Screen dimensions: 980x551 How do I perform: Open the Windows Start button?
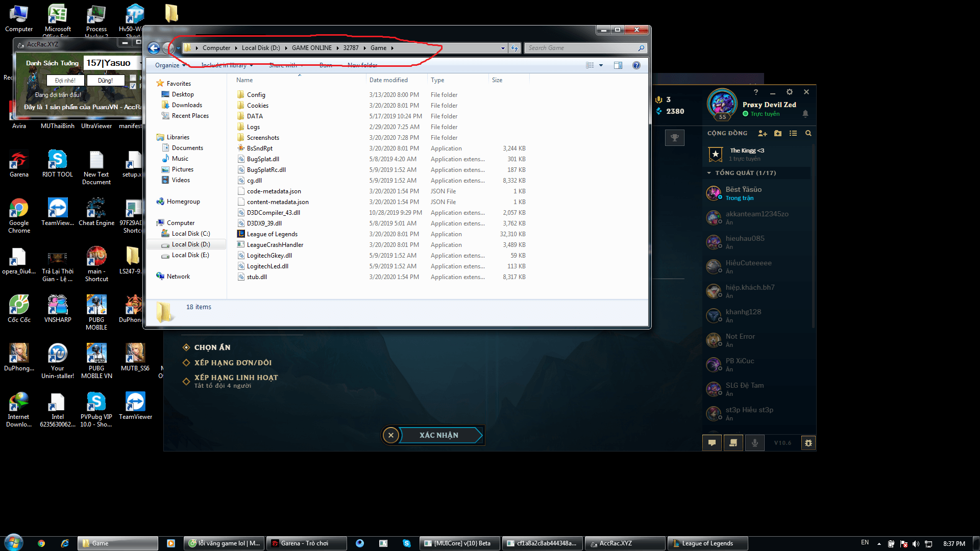click(x=14, y=543)
